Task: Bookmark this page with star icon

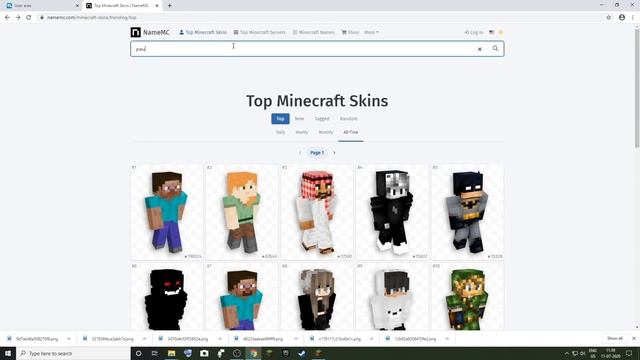Action: tap(609, 18)
